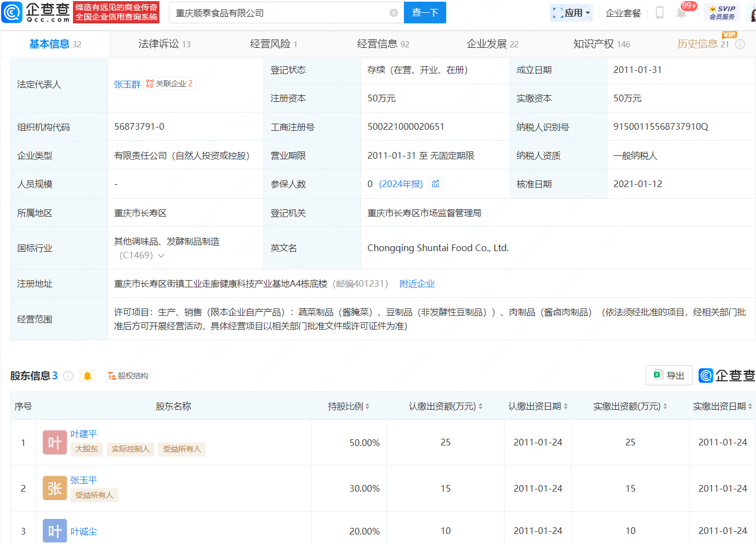Image resolution: width=756 pixels, height=544 pixels.
Task: Switch to 基本信息 tab
Action: point(55,44)
